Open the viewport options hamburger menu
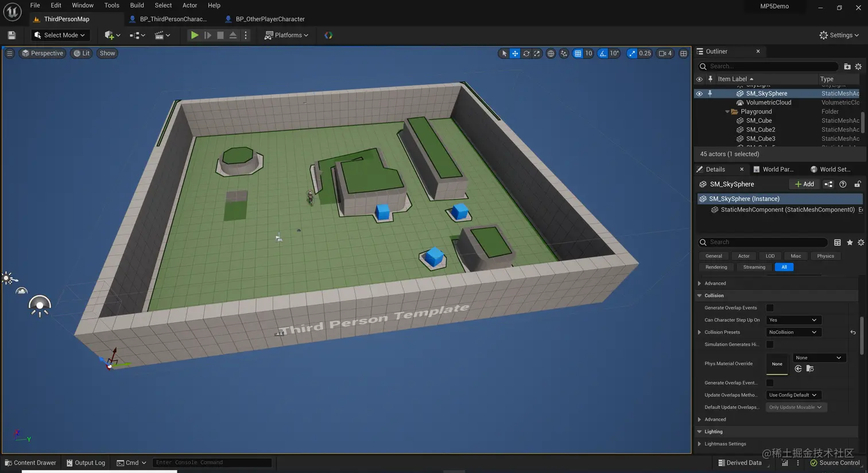 (x=10, y=53)
